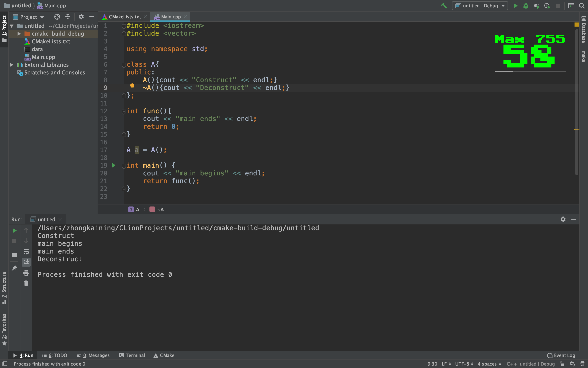
Task: Open the Search Everywhere magnifier
Action: click(x=582, y=6)
